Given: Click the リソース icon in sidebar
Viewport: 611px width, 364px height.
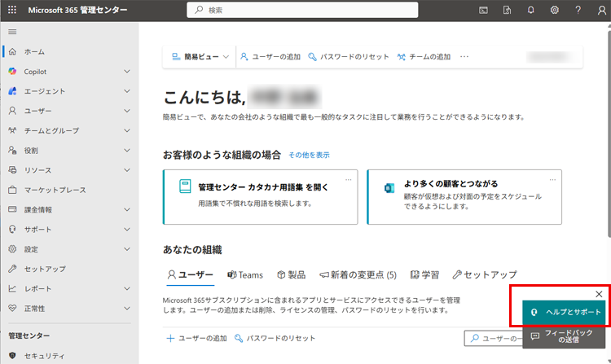Looking at the screenshot, I should [12, 169].
